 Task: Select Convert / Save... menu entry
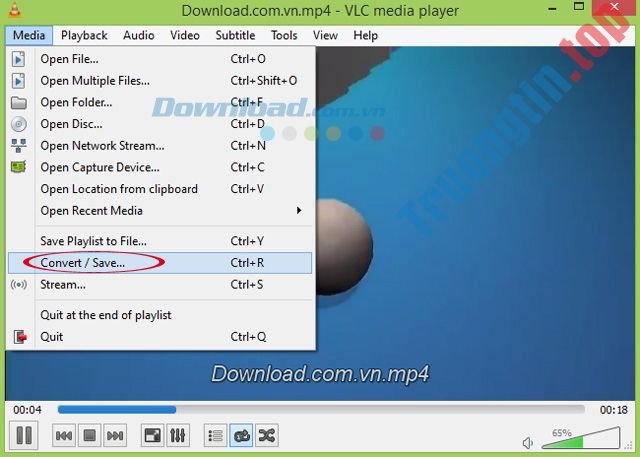(160, 263)
